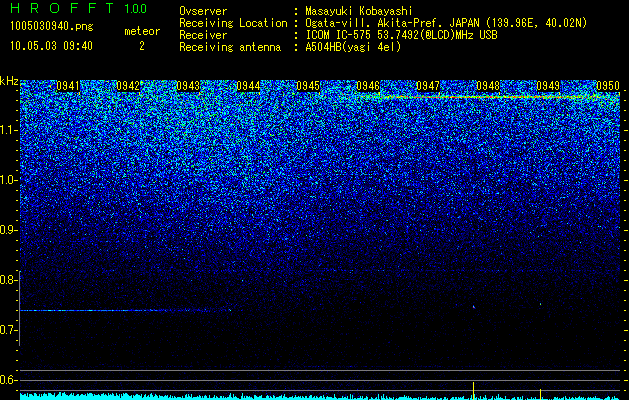
Task: Click the 0.8 kHz axis label
Action: pos(8,280)
